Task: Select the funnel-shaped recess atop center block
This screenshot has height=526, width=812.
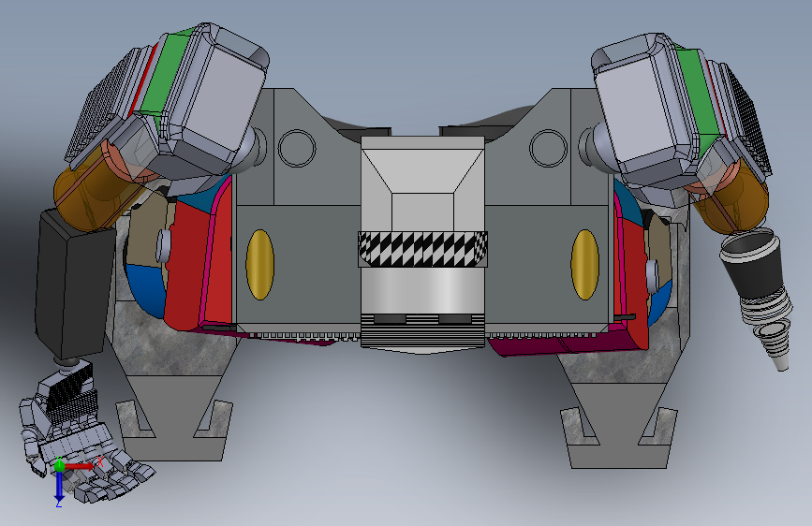Action: click(422, 171)
